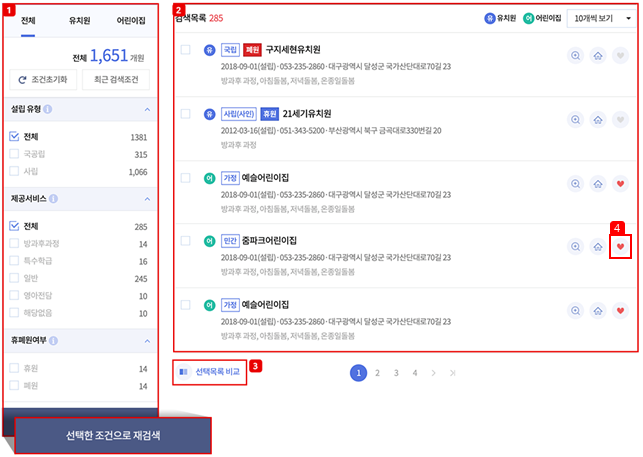Go to page 4
The image size is (643, 457).
(x=415, y=373)
